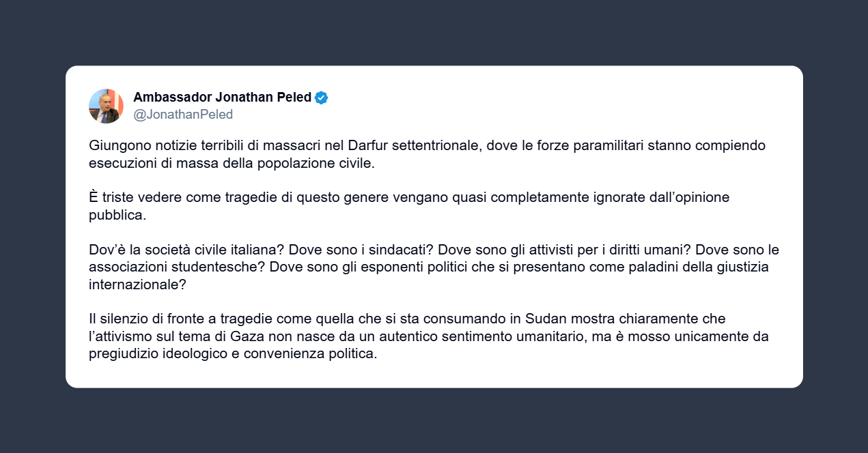Click the paragraph starting with Dov'è la società
The height and width of the screenshot is (453, 868).
pyautogui.click(x=434, y=267)
